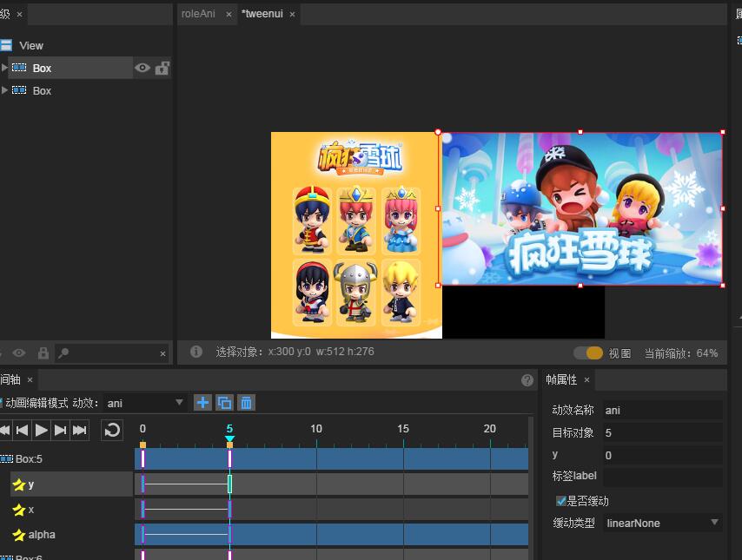Toggle the 动画编辑模式 checkbox
The image size is (742, 560).
pyautogui.click(x=2, y=403)
